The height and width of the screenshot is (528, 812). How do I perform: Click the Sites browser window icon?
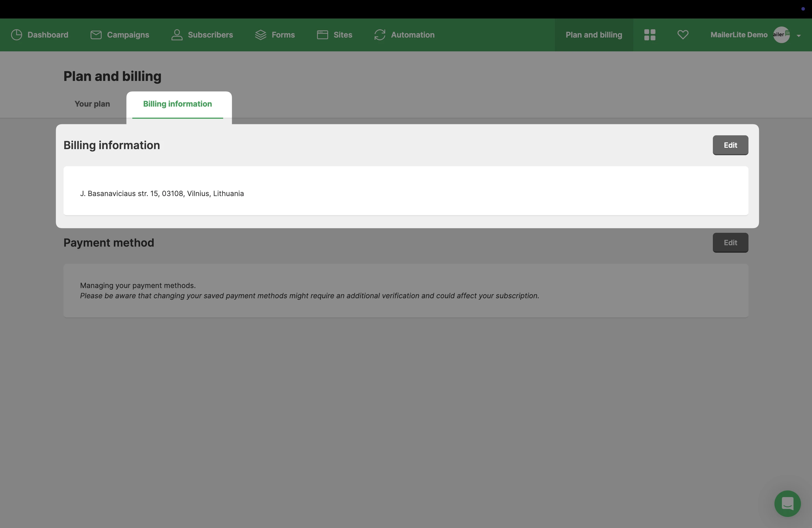322,35
